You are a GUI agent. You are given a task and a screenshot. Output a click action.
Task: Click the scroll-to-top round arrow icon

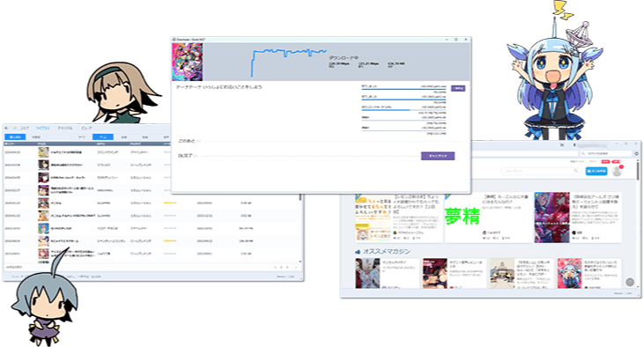click(x=630, y=282)
